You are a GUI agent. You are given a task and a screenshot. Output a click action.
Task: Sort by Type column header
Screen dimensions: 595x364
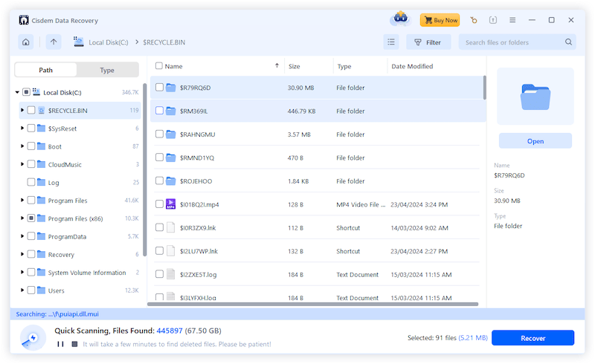[x=344, y=66]
